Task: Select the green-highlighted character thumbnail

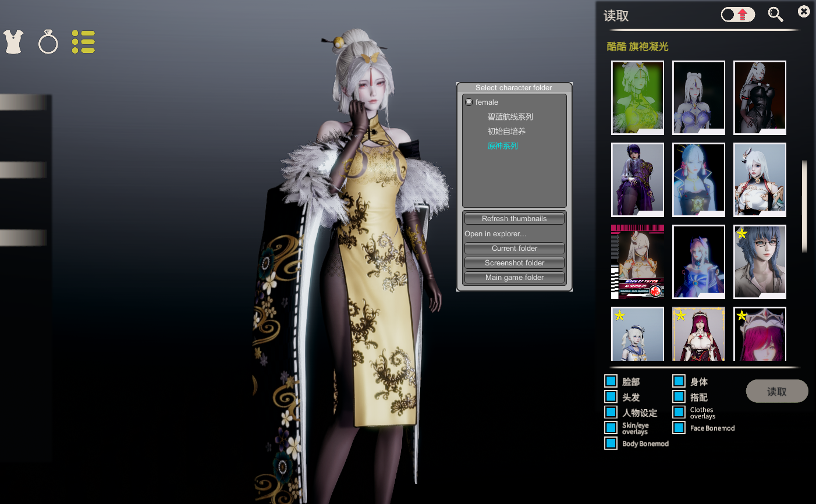Action: tap(637, 97)
